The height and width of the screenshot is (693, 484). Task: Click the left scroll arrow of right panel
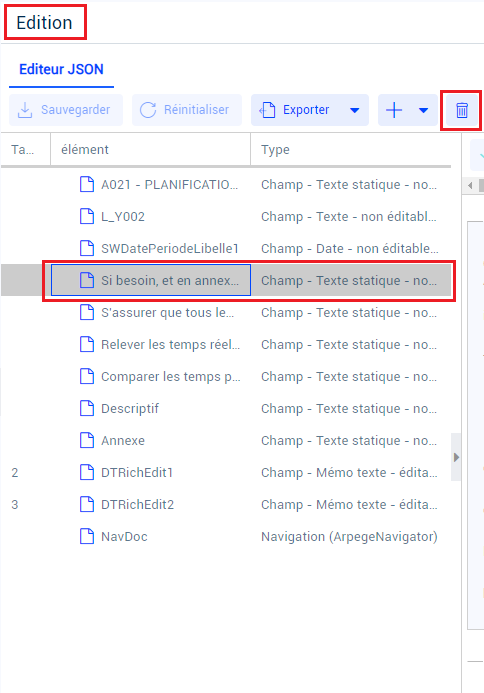click(x=470, y=185)
